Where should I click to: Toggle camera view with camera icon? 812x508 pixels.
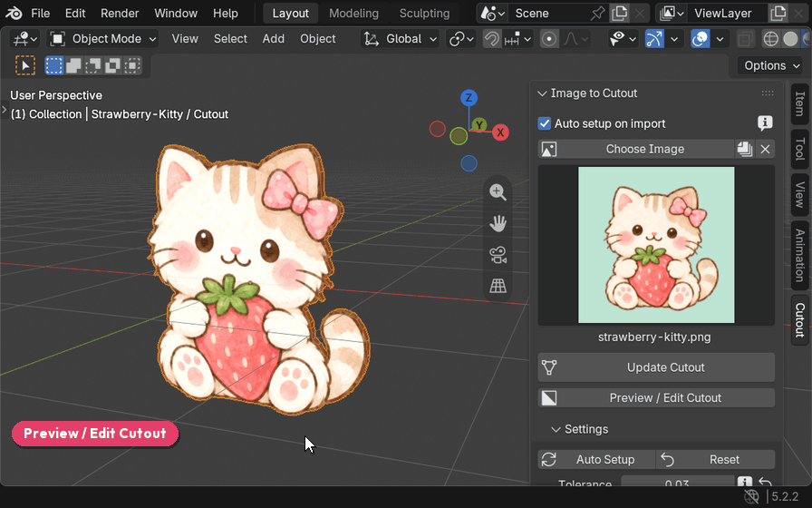point(498,255)
